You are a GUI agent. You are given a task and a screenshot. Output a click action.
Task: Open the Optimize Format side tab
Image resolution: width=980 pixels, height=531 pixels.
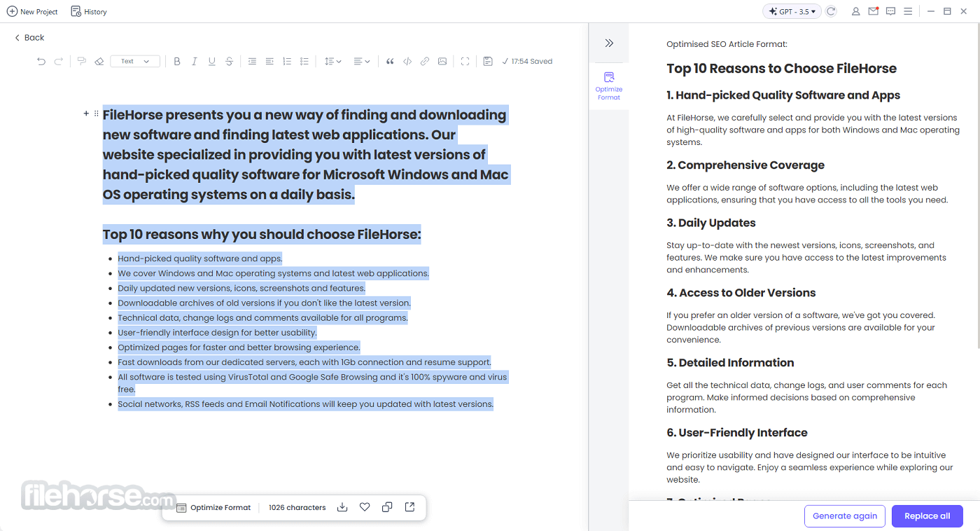(x=609, y=85)
